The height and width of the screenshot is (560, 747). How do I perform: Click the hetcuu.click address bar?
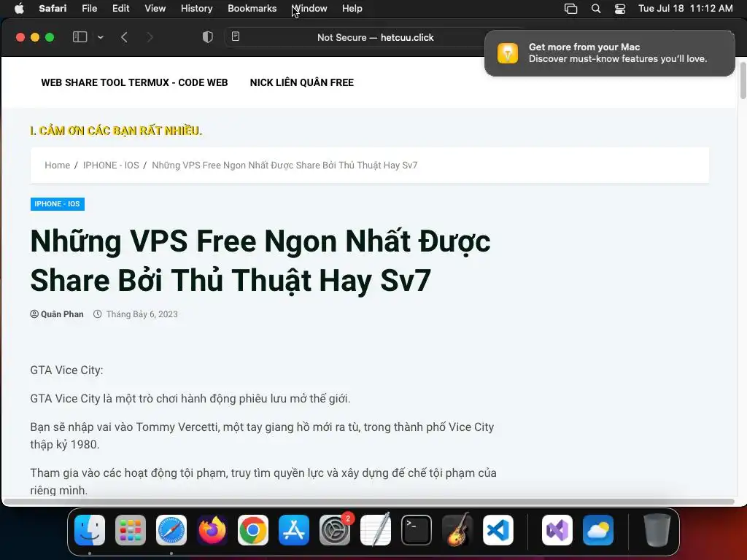click(375, 37)
